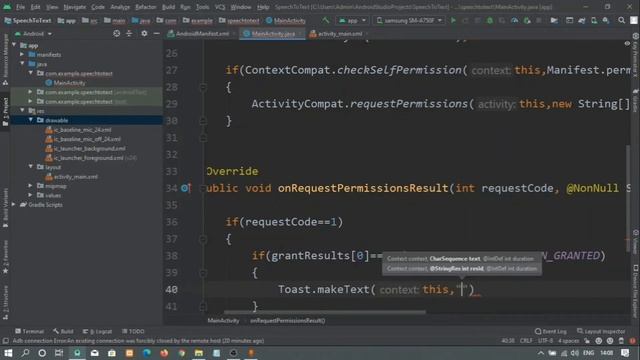Open the samsung SM-A750F device dropdown
640x360 pixels.
pyautogui.click(x=409, y=20)
